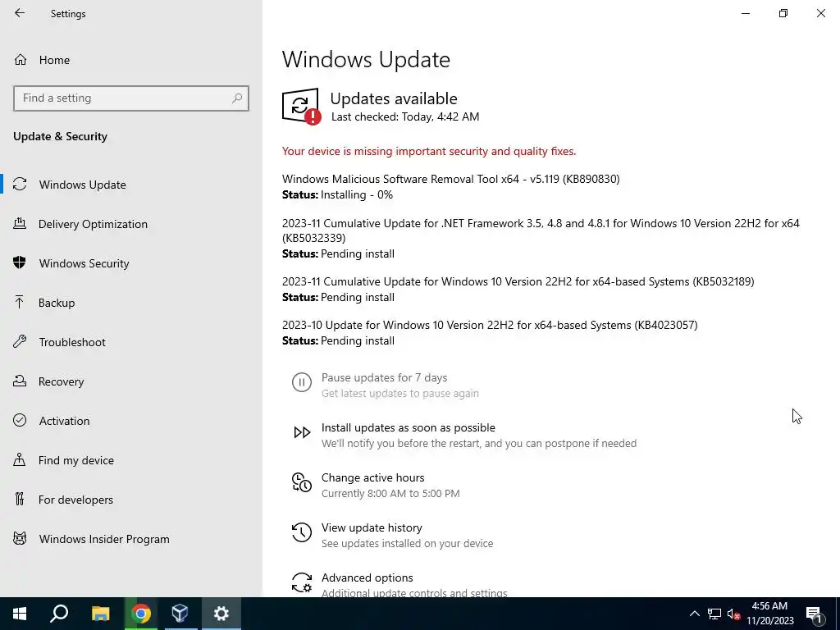Click the Backup upward arrow icon

[x=20, y=302]
